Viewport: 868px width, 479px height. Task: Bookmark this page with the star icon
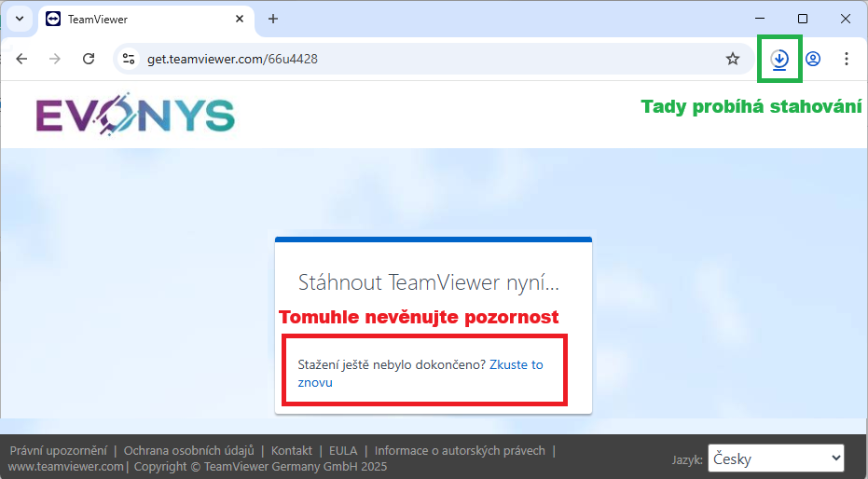pyautogui.click(x=733, y=59)
